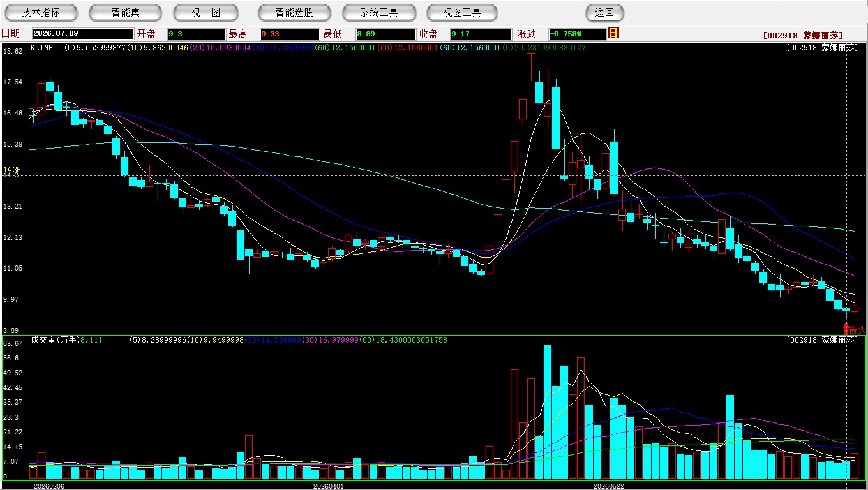
Task: Select the 开盘 value field 9.3
Action: pyautogui.click(x=197, y=34)
